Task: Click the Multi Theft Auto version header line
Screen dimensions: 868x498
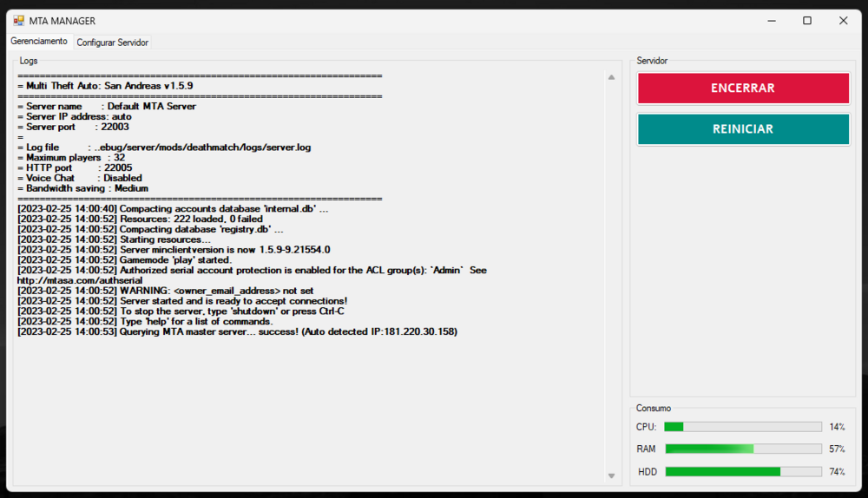Action: click(x=104, y=87)
